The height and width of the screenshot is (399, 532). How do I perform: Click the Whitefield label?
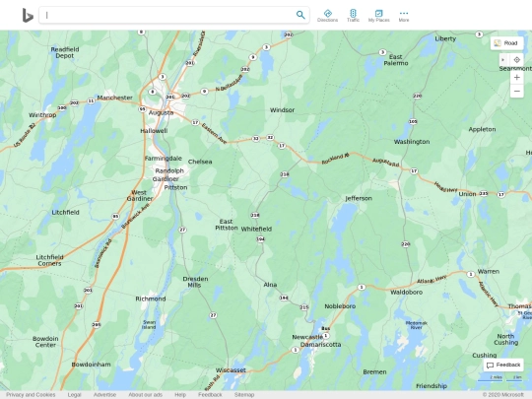point(256,229)
